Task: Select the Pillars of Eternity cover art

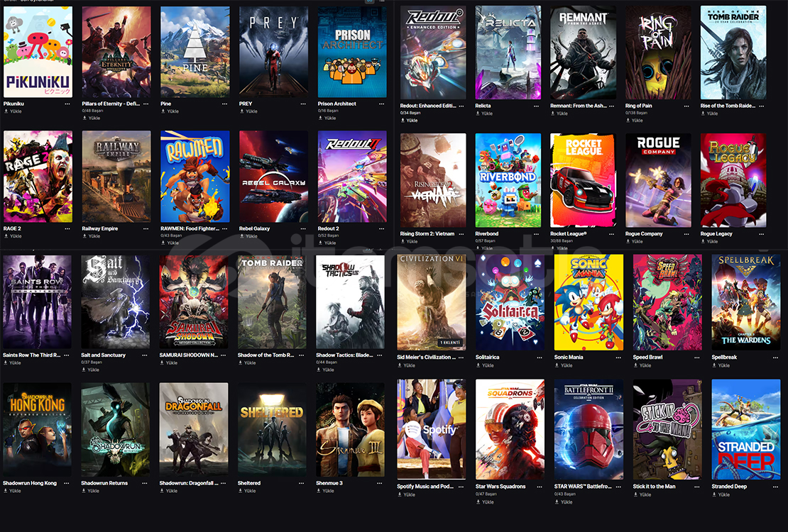Action: pyautogui.click(x=116, y=52)
